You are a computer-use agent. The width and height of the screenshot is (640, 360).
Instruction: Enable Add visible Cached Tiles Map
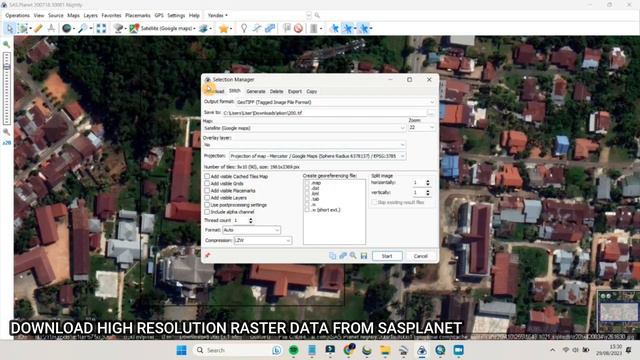207,176
